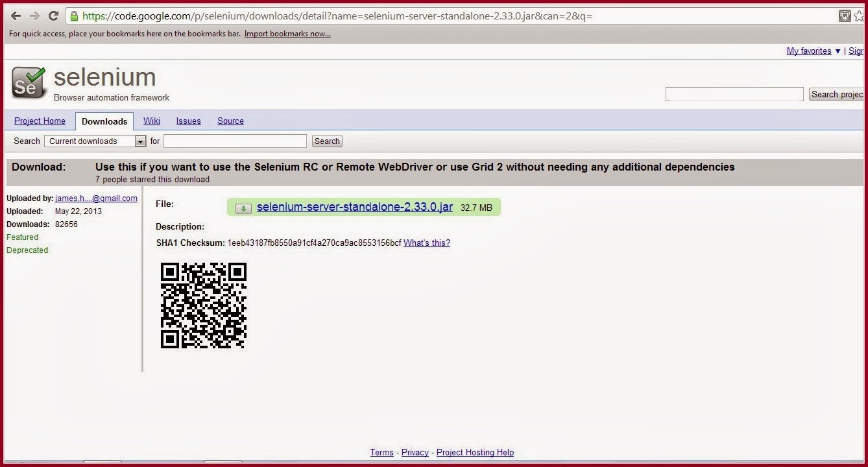
Task: Open the Terms link in the footer
Action: tap(382, 452)
